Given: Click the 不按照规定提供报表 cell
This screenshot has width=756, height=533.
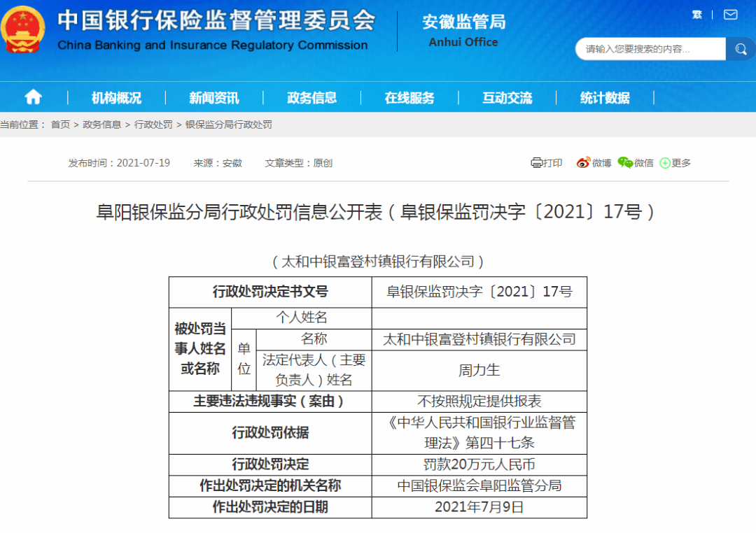Looking at the screenshot, I should [479, 401].
